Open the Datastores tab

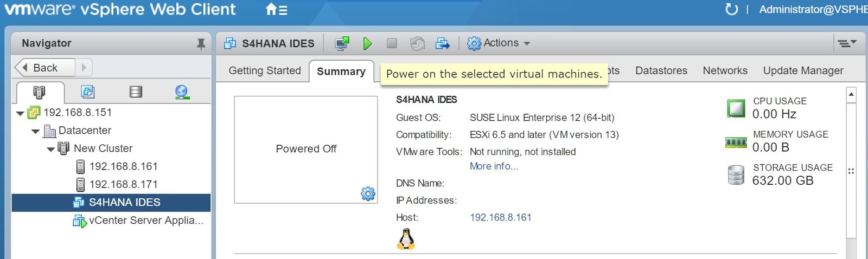coord(661,70)
